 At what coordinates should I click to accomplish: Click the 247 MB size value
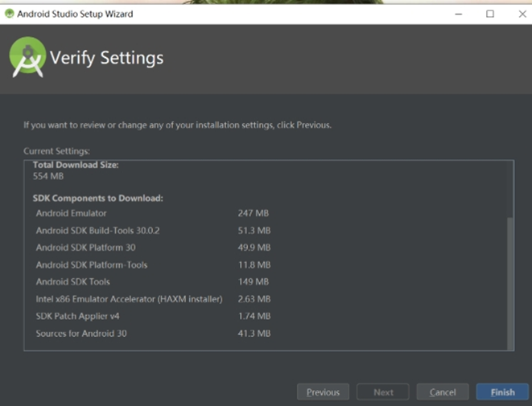point(253,213)
